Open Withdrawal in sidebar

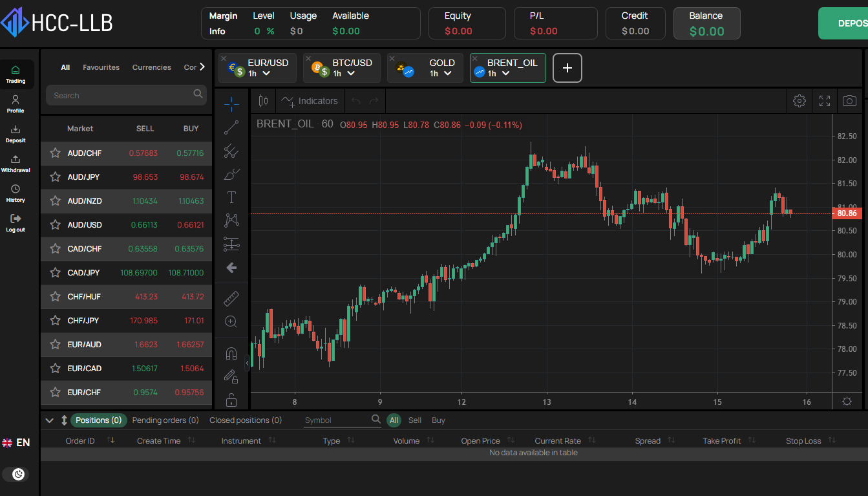pos(16,164)
